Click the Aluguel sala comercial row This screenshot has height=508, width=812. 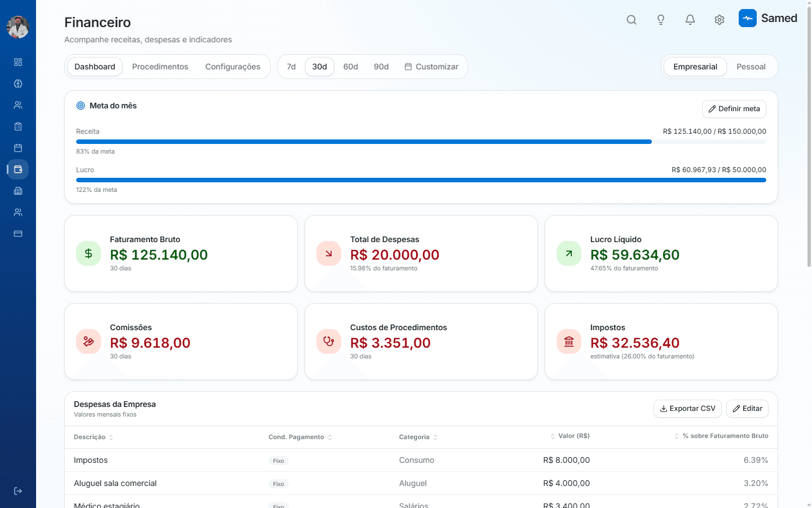[x=421, y=483]
